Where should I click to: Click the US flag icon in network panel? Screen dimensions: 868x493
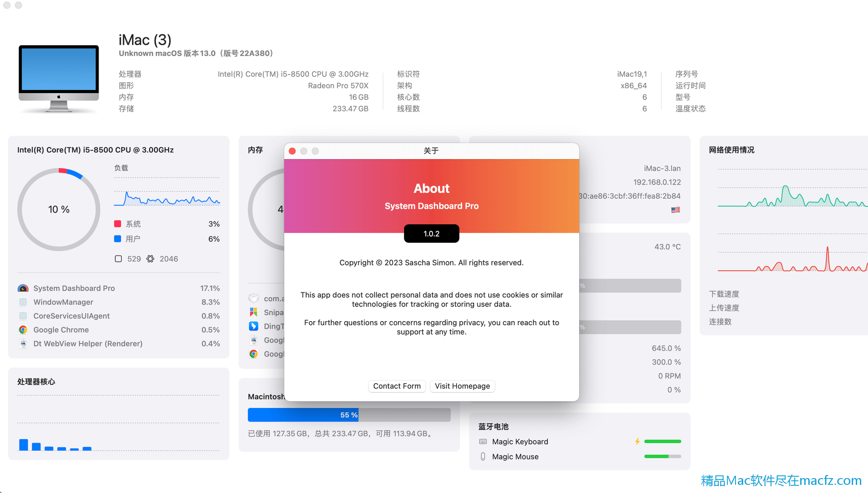click(x=675, y=210)
